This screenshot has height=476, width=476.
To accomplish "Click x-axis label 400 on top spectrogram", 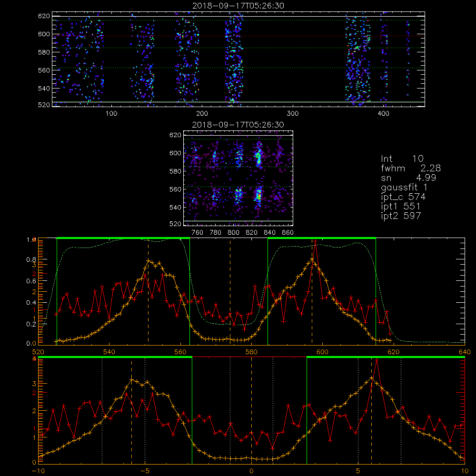I will [x=383, y=114].
